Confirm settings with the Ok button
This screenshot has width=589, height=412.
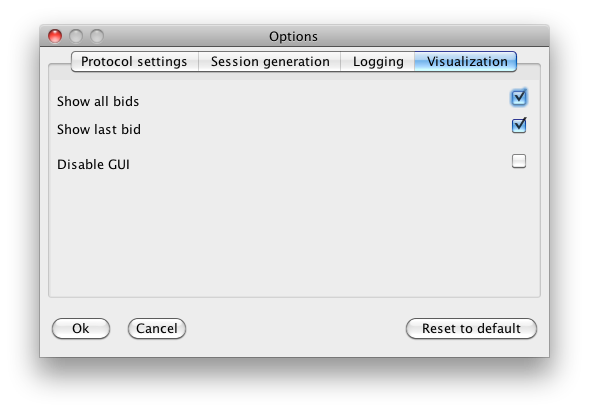pyautogui.click(x=81, y=329)
